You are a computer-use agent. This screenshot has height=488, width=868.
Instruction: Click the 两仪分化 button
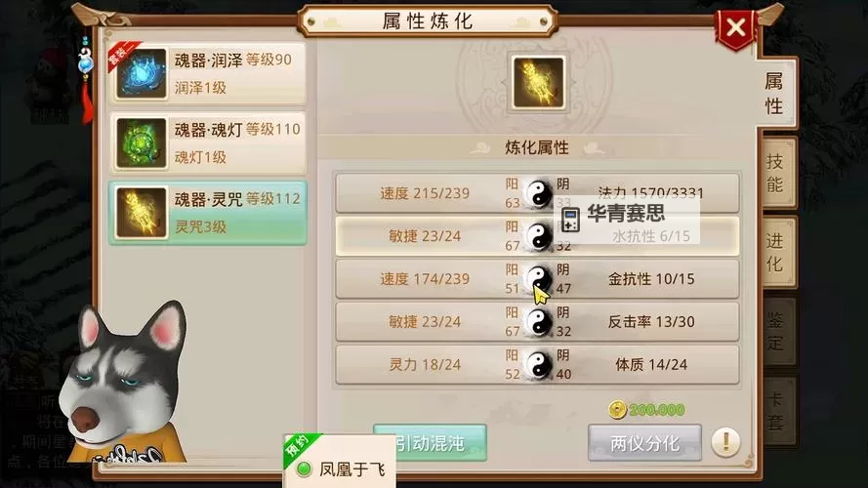(645, 443)
